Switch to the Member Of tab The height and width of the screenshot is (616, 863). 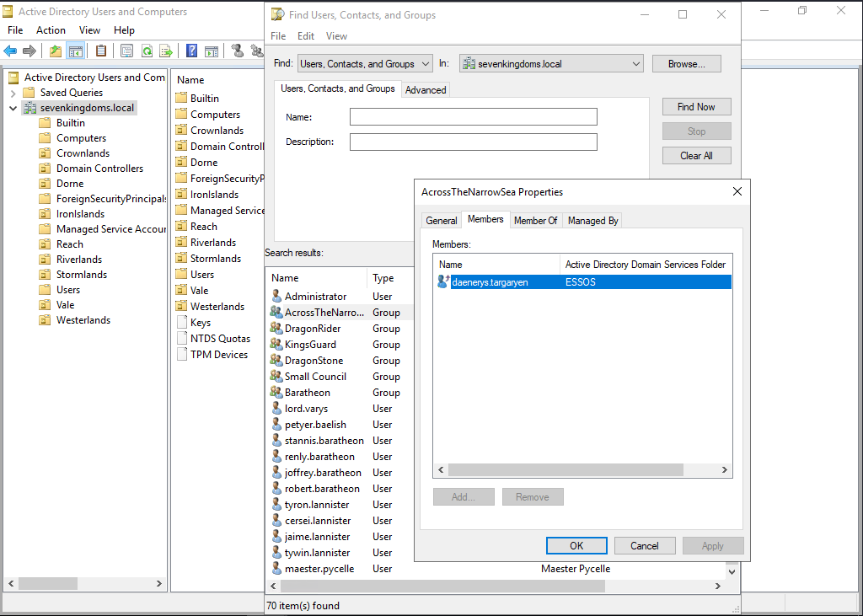click(535, 221)
